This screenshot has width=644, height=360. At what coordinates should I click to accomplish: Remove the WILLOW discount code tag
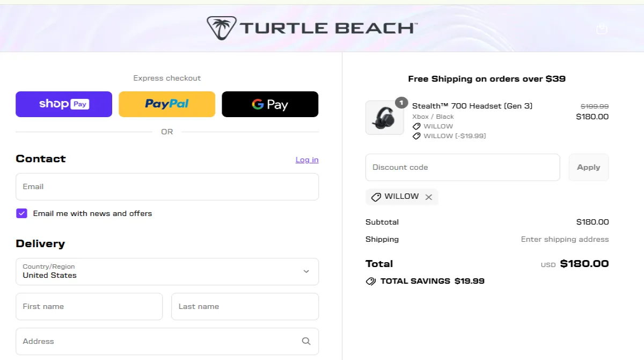pos(429,197)
